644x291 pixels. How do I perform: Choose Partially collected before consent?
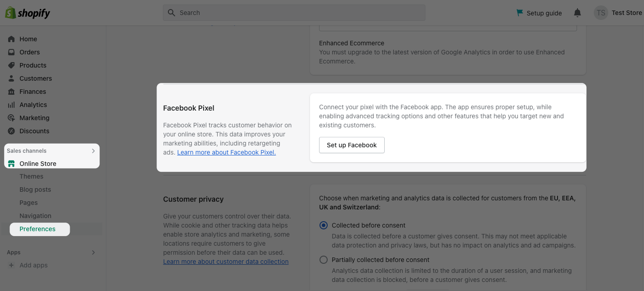[x=324, y=260]
